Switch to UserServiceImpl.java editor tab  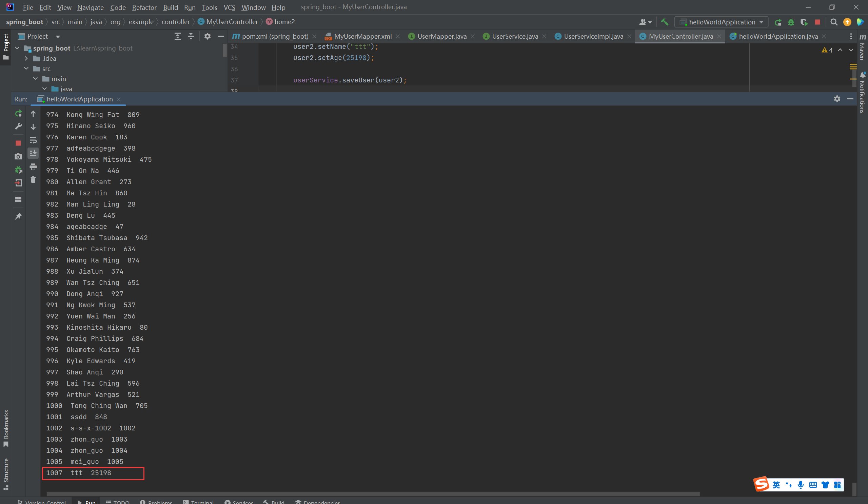point(593,36)
